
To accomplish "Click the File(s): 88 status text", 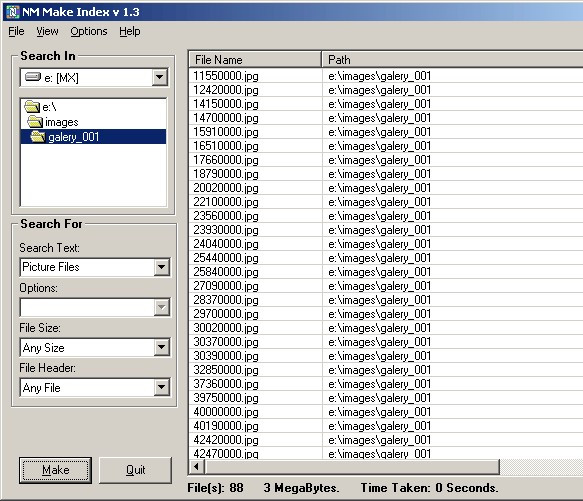I will (x=215, y=488).
